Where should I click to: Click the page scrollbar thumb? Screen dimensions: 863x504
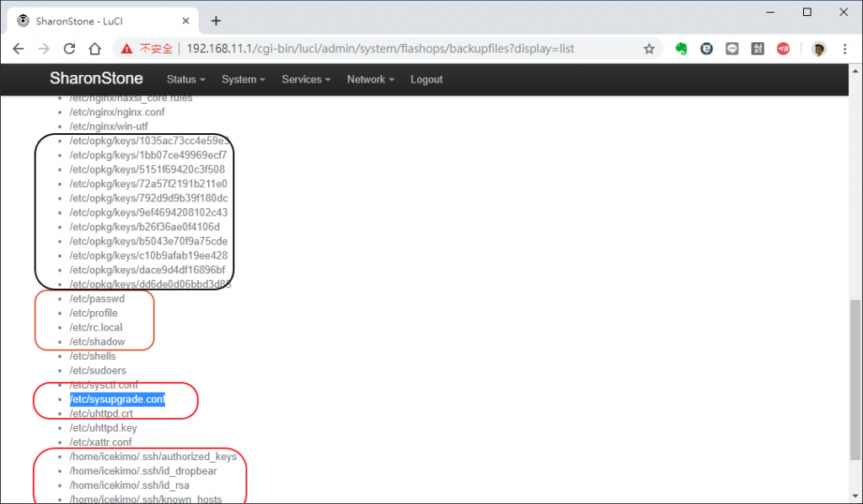[x=855, y=379]
